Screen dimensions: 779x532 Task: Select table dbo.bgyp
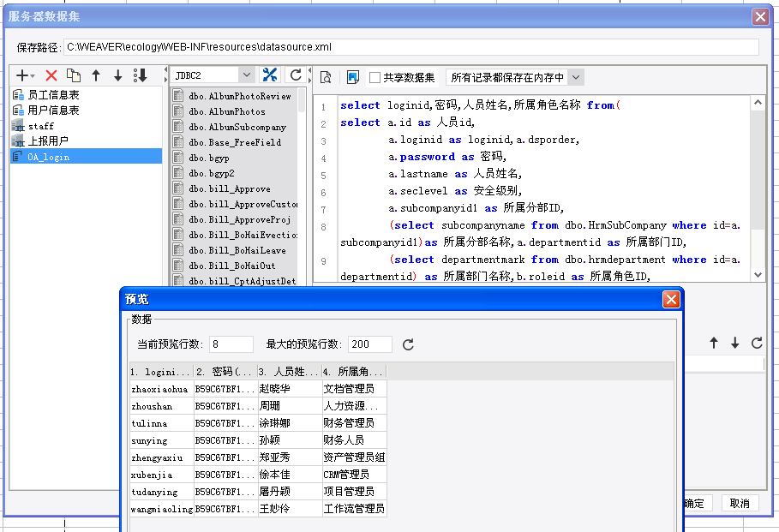(209, 158)
